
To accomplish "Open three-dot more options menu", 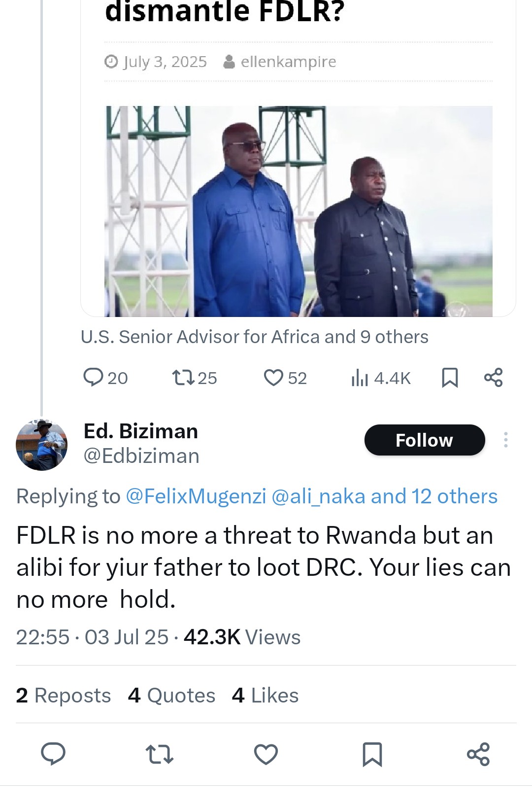I will tap(505, 440).
